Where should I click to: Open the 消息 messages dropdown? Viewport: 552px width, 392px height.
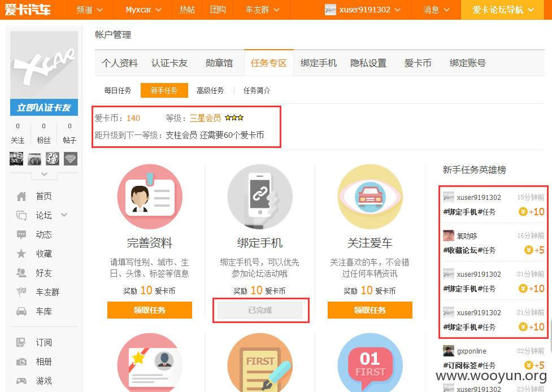coord(436,10)
